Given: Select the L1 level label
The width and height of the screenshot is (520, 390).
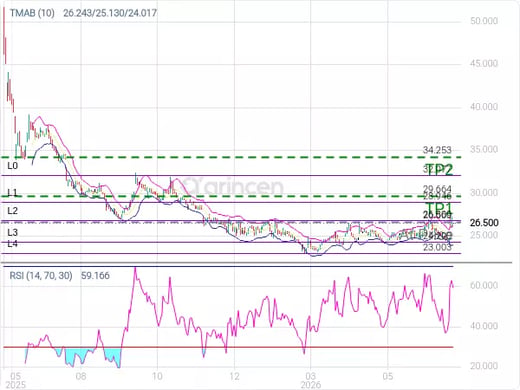Looking at the screenshot, I should tap(13, 193).
